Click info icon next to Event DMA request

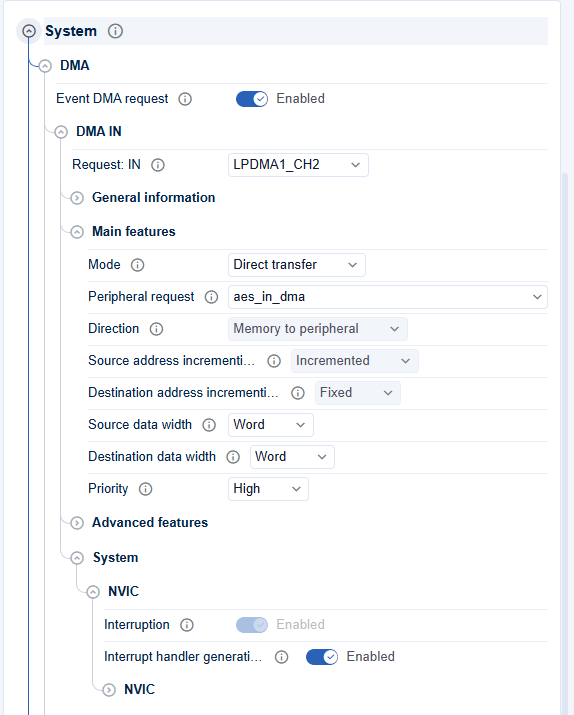(185, 99)
